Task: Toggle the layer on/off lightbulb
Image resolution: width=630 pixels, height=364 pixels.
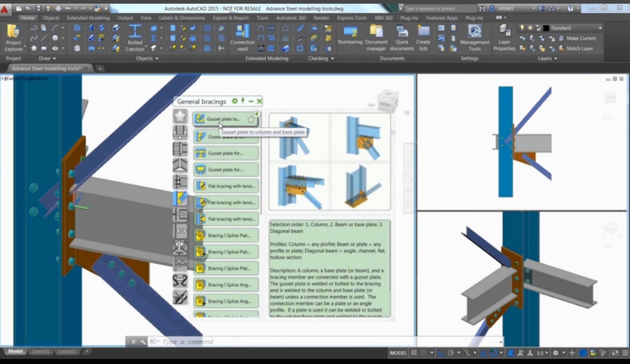Action: (x=522, y=28)
